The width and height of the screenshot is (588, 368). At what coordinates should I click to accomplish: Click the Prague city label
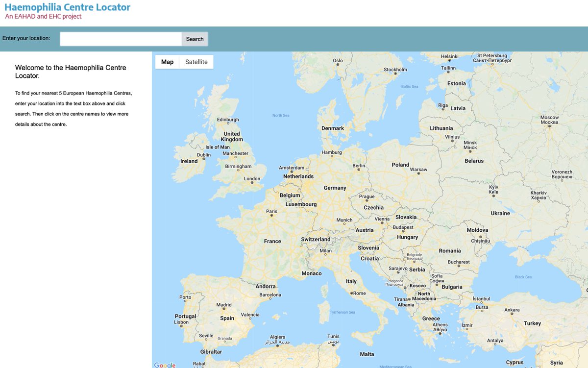(x=367, y=196)
